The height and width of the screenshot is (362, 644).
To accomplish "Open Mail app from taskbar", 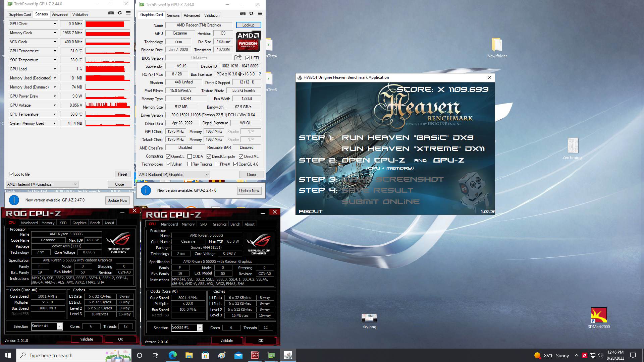I will pos(238,355).
